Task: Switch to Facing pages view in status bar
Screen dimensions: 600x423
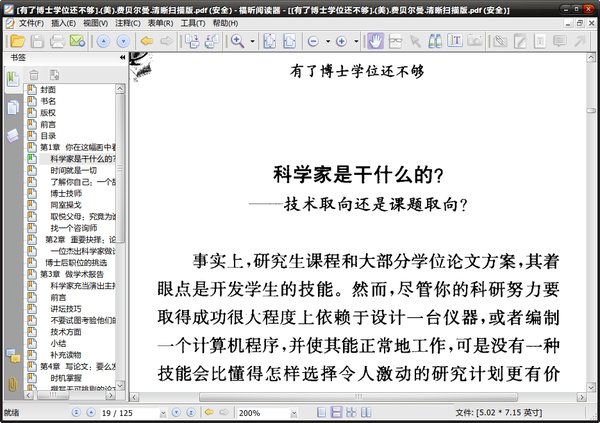Action: click(366, 412)
